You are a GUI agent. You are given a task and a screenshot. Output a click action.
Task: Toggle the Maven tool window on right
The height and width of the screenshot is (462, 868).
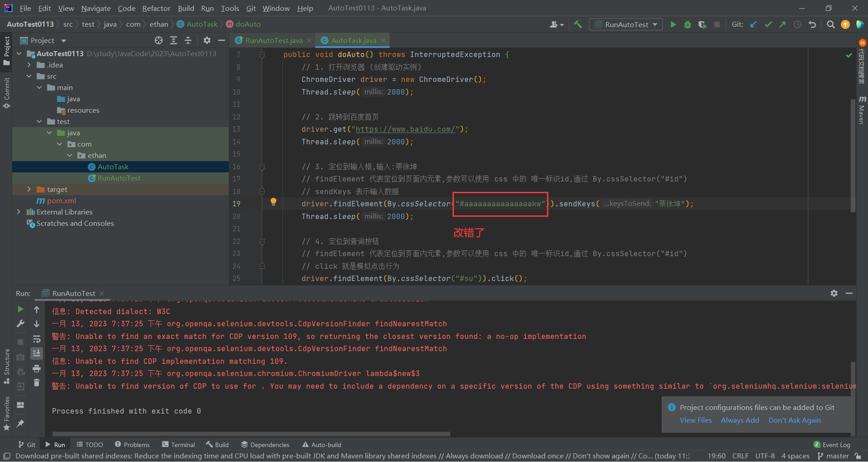pos(862,110)
